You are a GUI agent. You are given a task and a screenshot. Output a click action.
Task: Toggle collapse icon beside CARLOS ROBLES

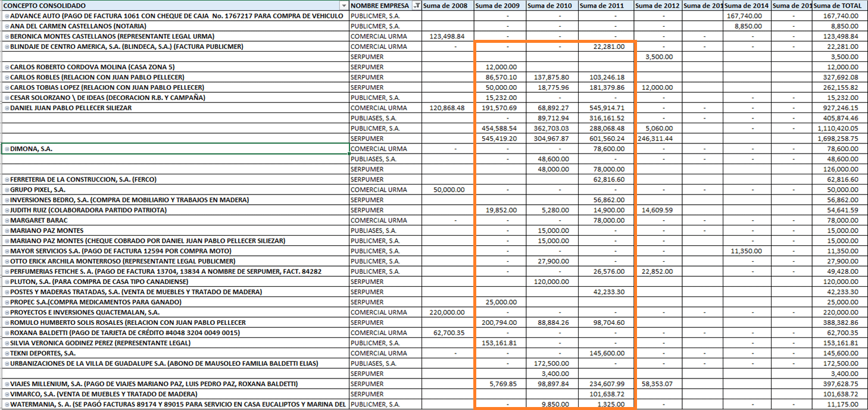(7, 77)
